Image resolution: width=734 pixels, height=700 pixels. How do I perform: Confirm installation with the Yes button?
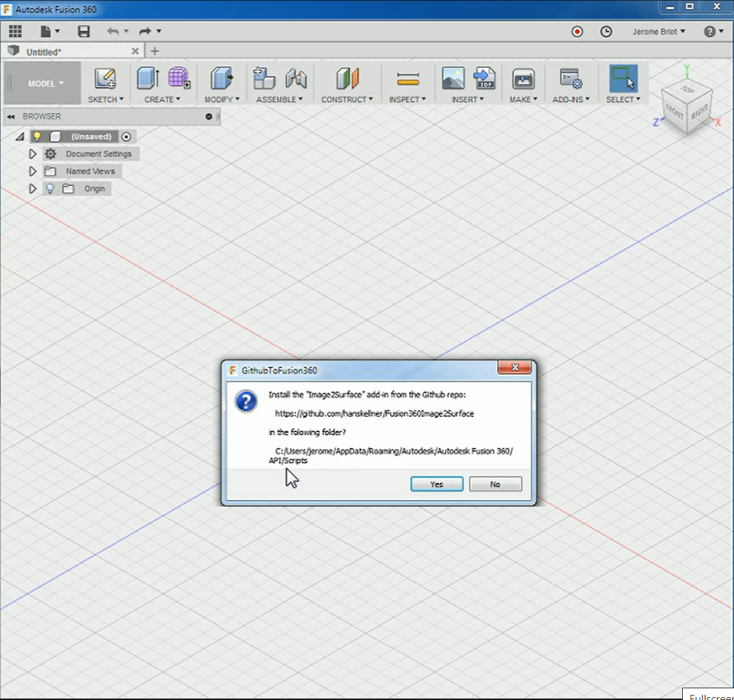pyautogui.click(x=437, y=484)
